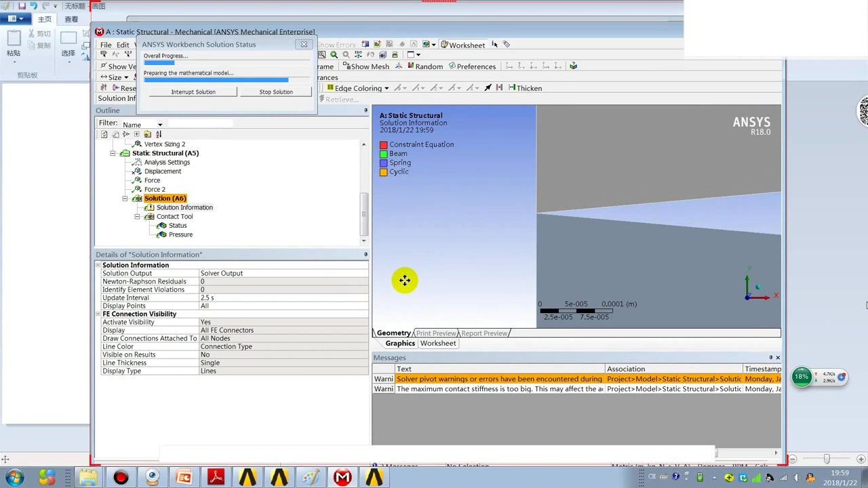Collapse the Solution Information details section
This screenshot has height=488, width=868.
[98, 265]
